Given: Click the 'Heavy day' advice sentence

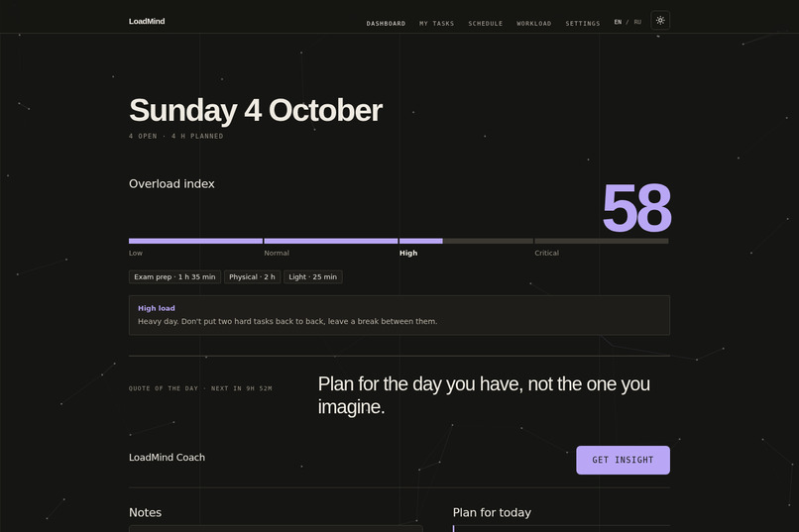Looking at the screenshot, I should point(287,322).
